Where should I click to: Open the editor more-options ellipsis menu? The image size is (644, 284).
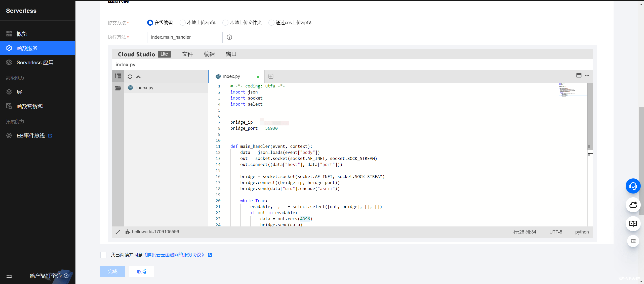pyautogui.click(x=587, y=75)
